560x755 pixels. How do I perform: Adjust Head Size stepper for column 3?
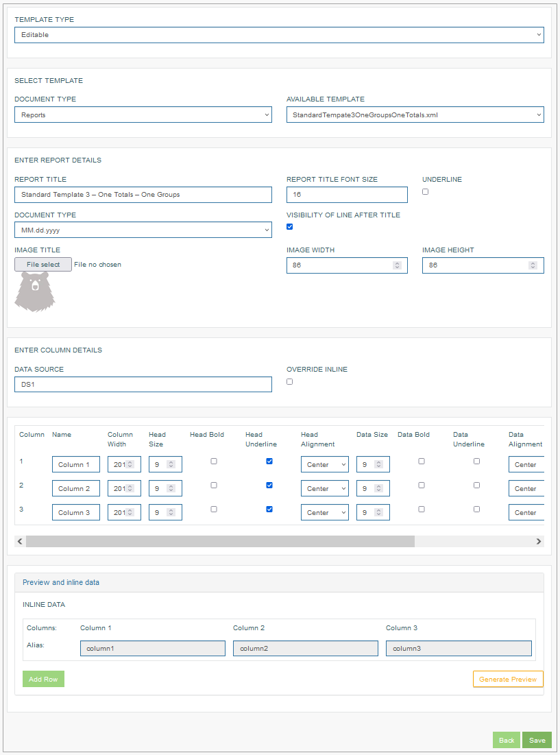[x=171, y=513]
